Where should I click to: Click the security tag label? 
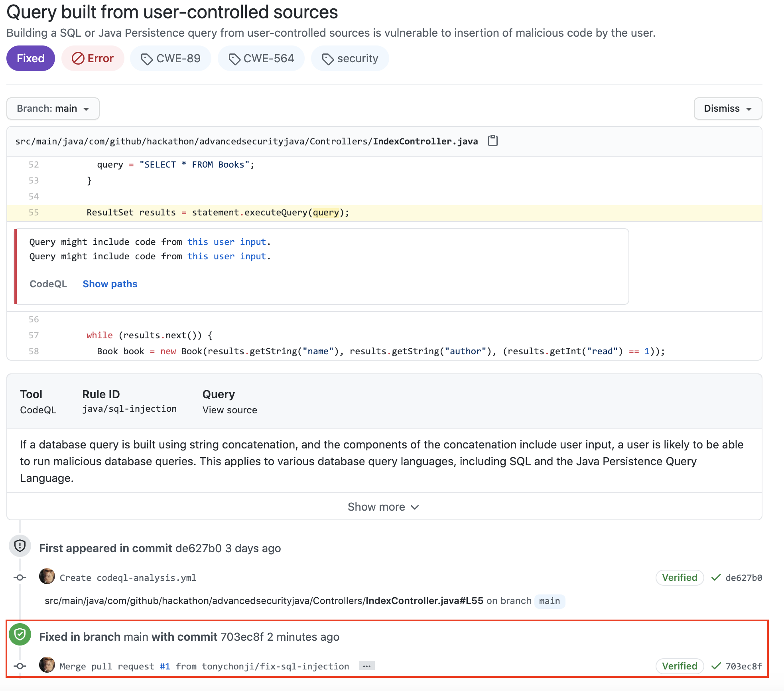click(x=350, y=59)
